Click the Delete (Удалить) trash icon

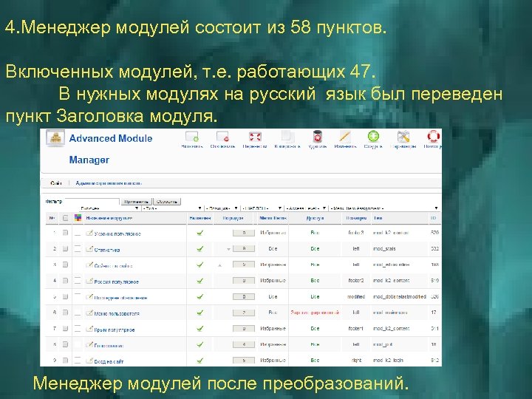tap(318, 137)
